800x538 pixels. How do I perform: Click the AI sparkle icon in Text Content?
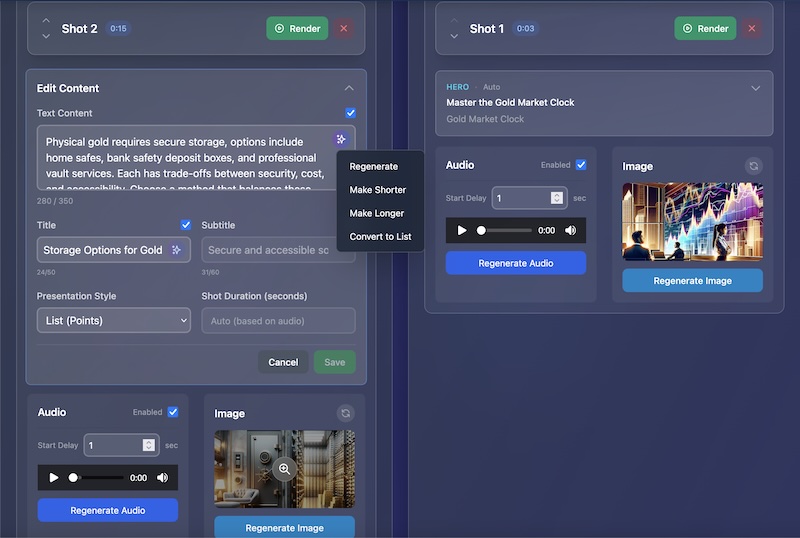(x=341, y=139)
